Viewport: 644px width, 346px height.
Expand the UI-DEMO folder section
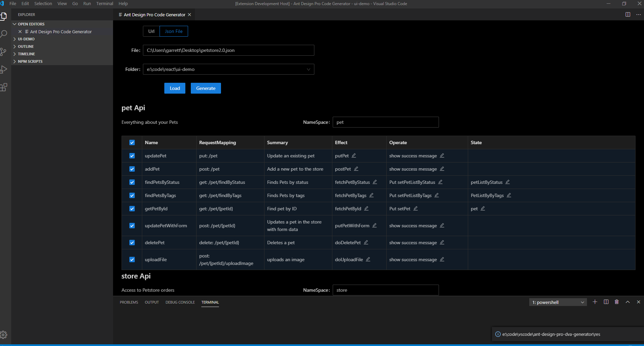(62, 39)
